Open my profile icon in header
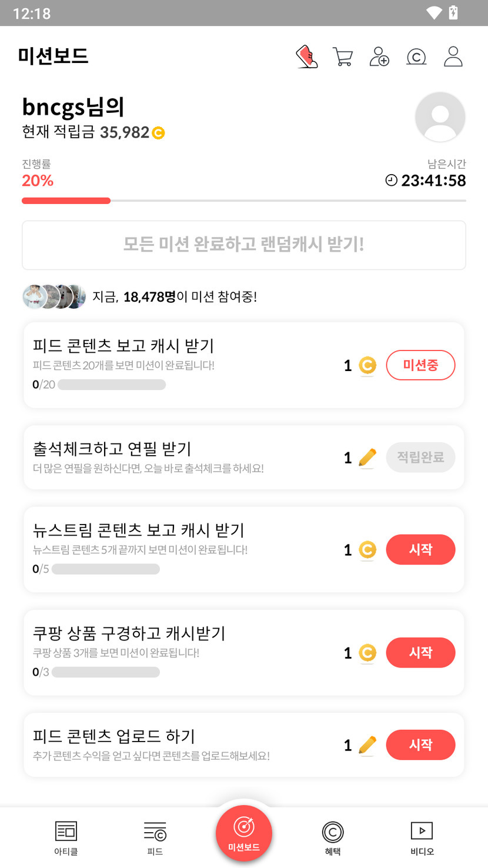The width and height of the screenshot is (488, 868). point(453,56)
